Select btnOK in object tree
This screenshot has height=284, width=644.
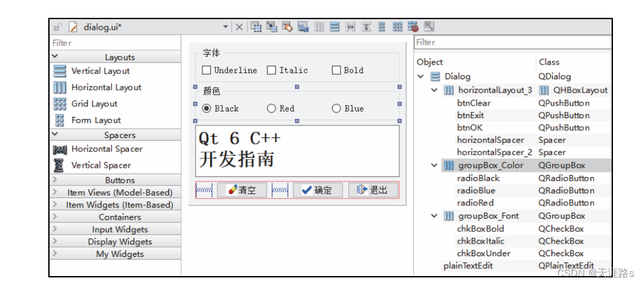pyautogui.click(x=470, y=127)
